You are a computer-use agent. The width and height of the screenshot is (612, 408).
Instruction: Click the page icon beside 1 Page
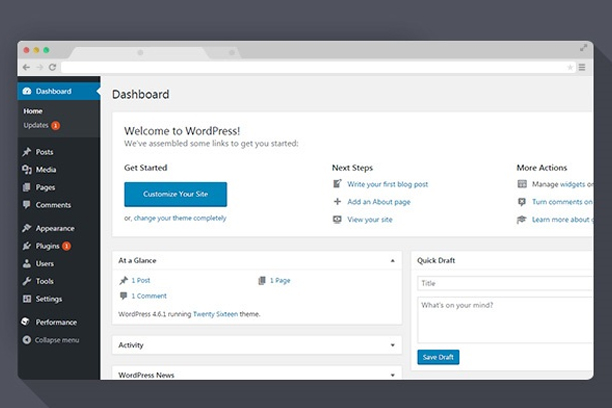(262, 280)
